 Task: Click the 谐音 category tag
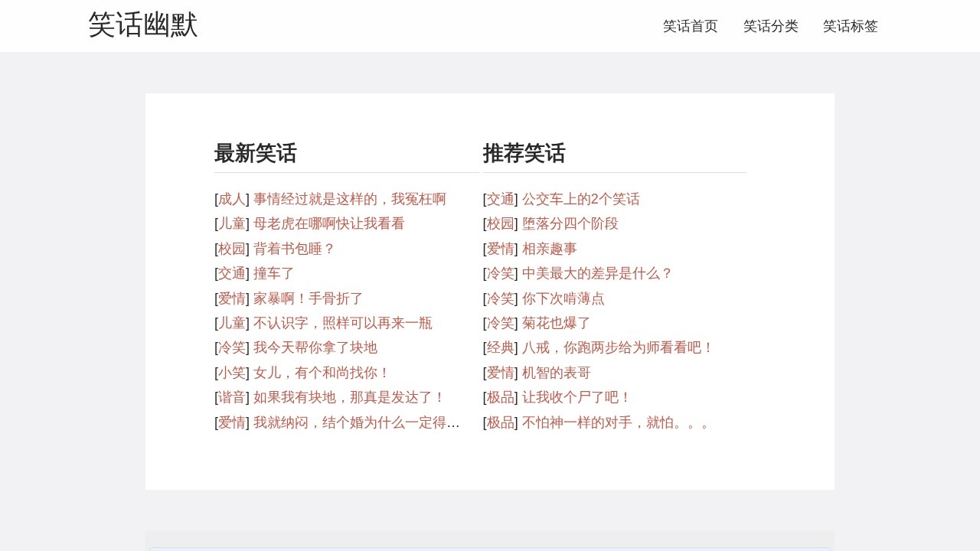tap(232, 397)
